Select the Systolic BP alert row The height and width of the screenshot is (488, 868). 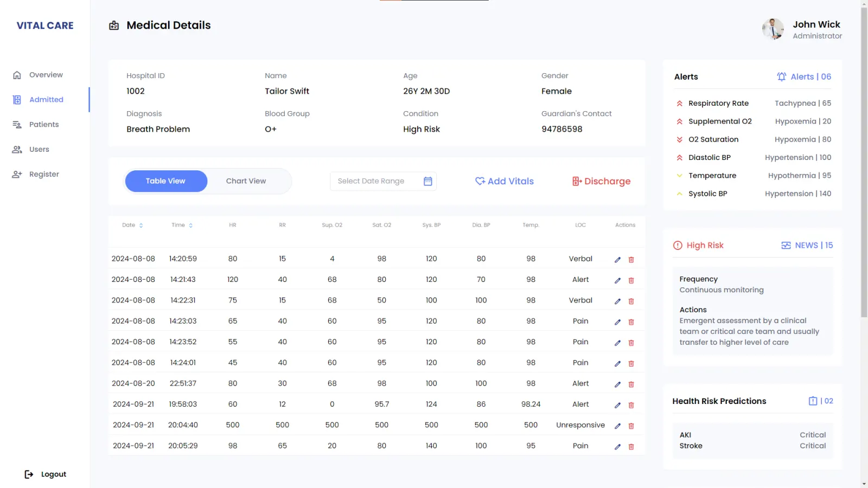pos(753,194)
